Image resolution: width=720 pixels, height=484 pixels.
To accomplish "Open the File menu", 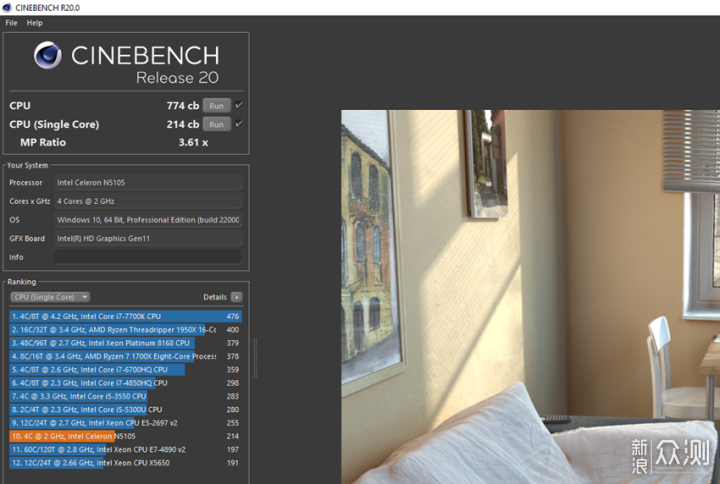I will 11,23.
